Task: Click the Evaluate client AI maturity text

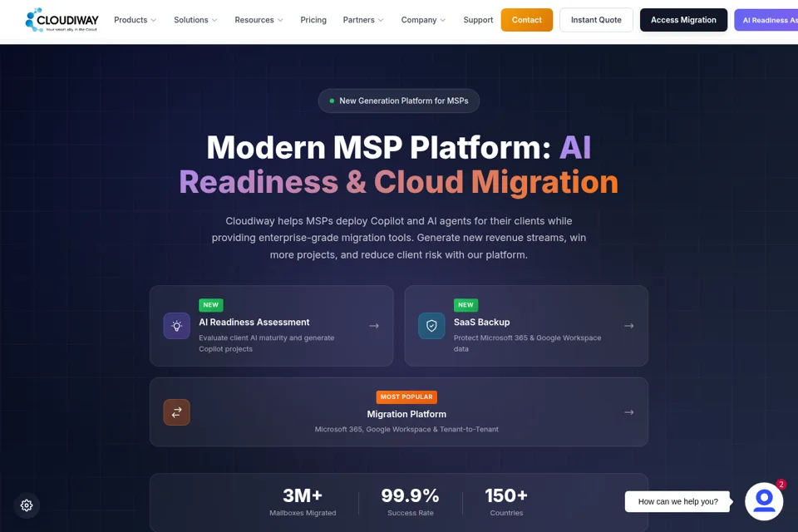Action: pos(266,343)
